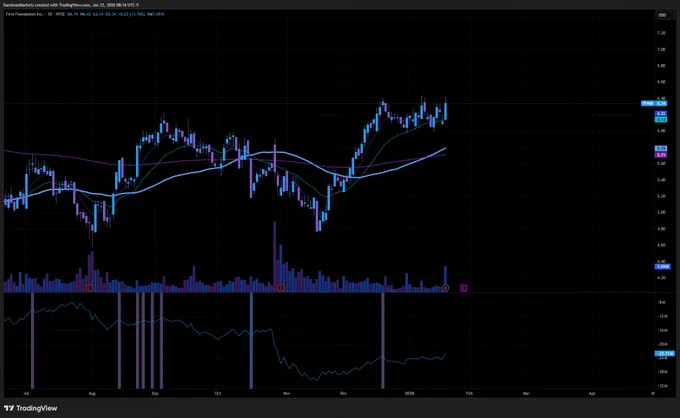
Task: Click the Mar label on time axis
Action: tap(526, 394)
